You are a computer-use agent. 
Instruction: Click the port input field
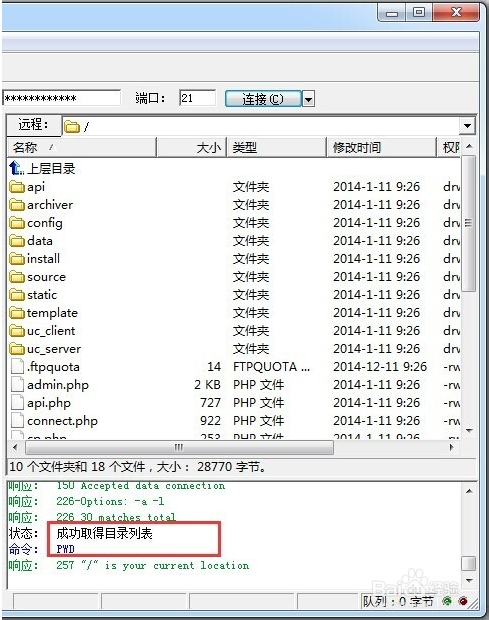tap(197, 98)
